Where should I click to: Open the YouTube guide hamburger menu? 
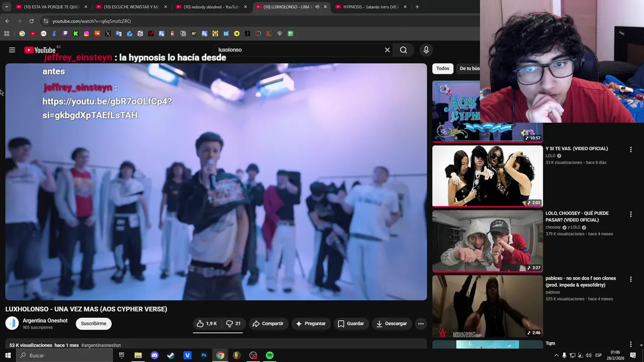12,50
